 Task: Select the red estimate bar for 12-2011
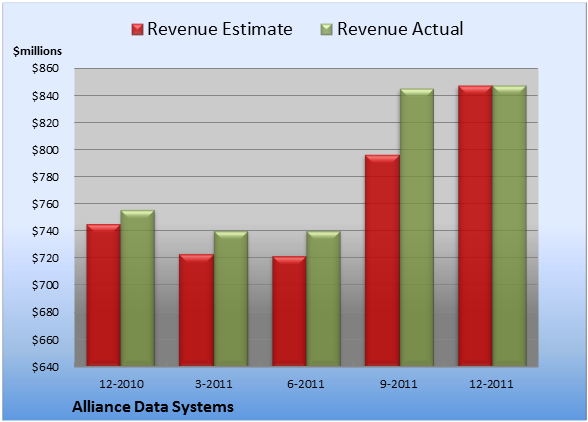tap(475, 226)
